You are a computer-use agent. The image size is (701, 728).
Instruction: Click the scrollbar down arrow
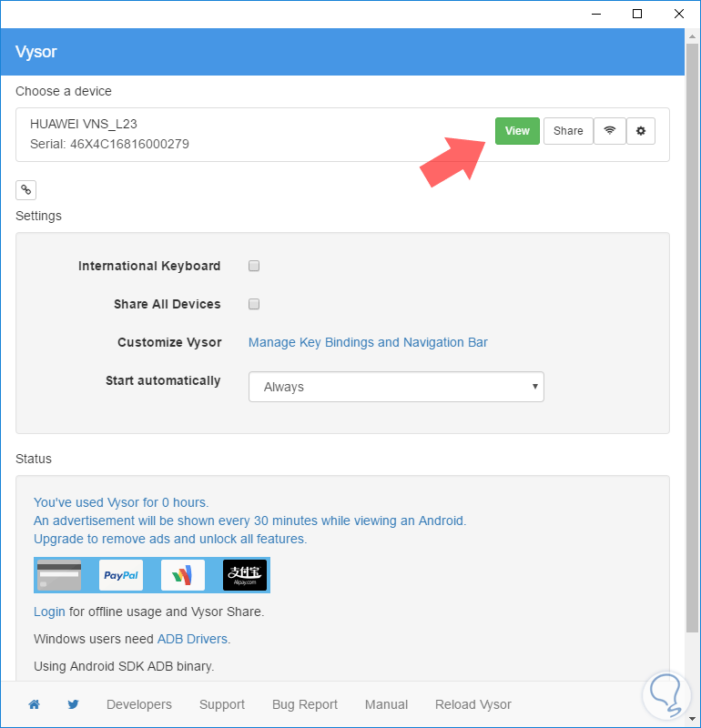pos(692,719)
